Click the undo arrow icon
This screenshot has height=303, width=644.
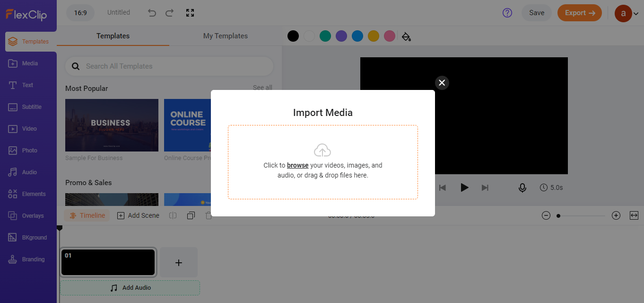point(152,13)
